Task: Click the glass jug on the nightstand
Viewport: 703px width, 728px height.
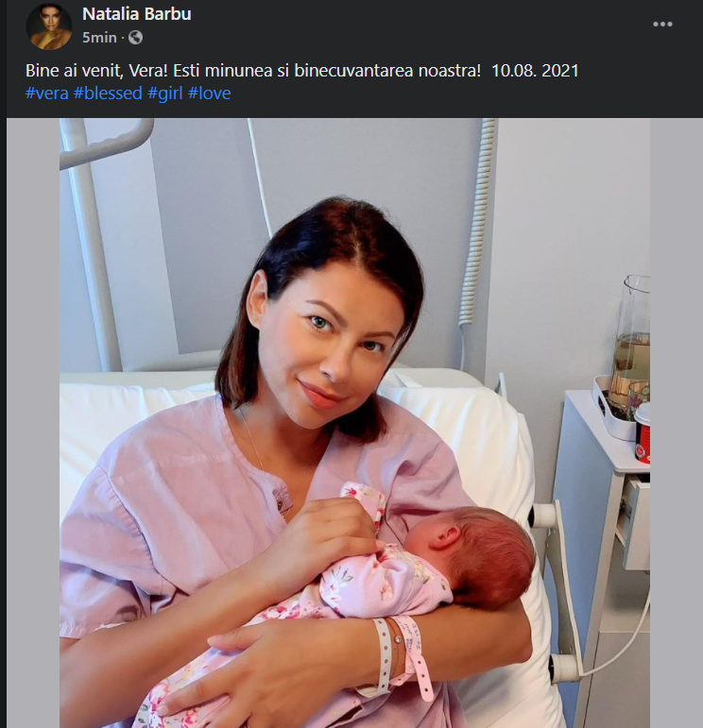Action: pyautogui.click(x=631, y=343)
